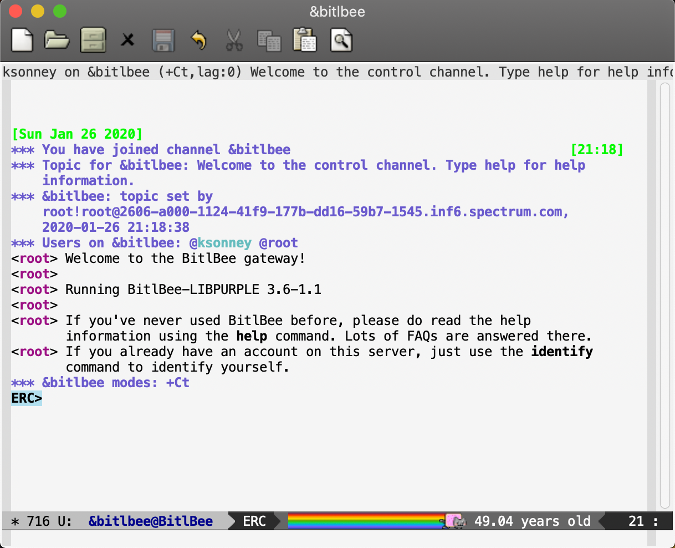The width and height of the screenshot is (675, 548).
Task: Open a file with the folder icon
Action: tap(57, 40)
